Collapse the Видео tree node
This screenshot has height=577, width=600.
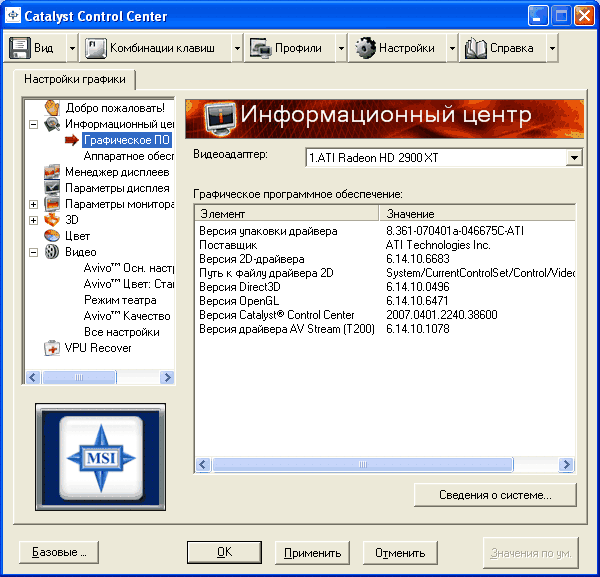(x=34, y=252)
